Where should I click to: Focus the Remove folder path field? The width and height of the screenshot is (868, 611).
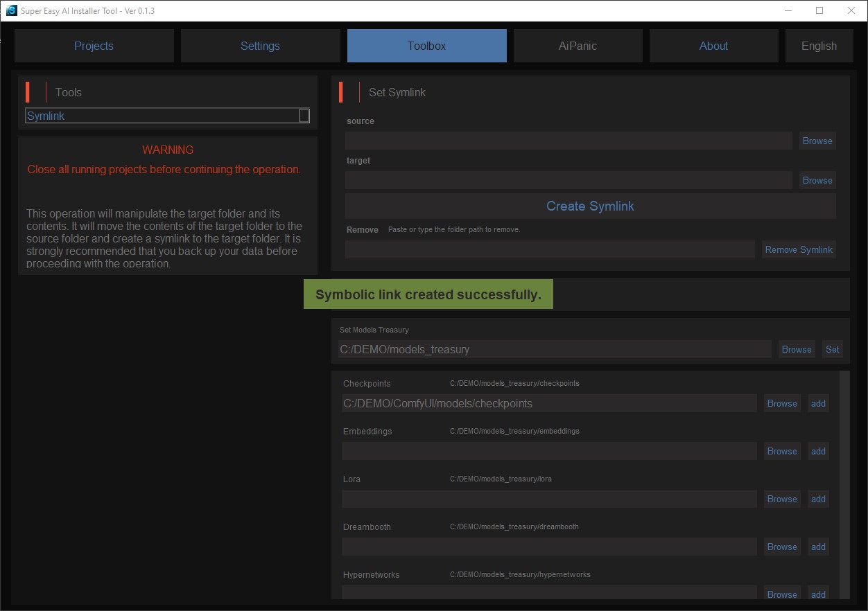tap(550, 249)
